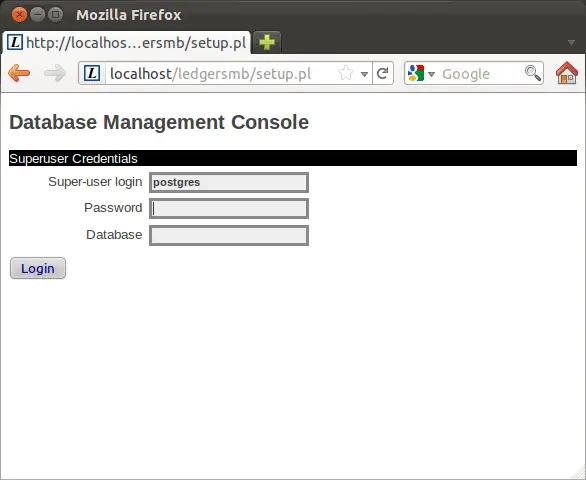Open the list all tabs arrow
The image size is (586, 480).
[571, 42]
